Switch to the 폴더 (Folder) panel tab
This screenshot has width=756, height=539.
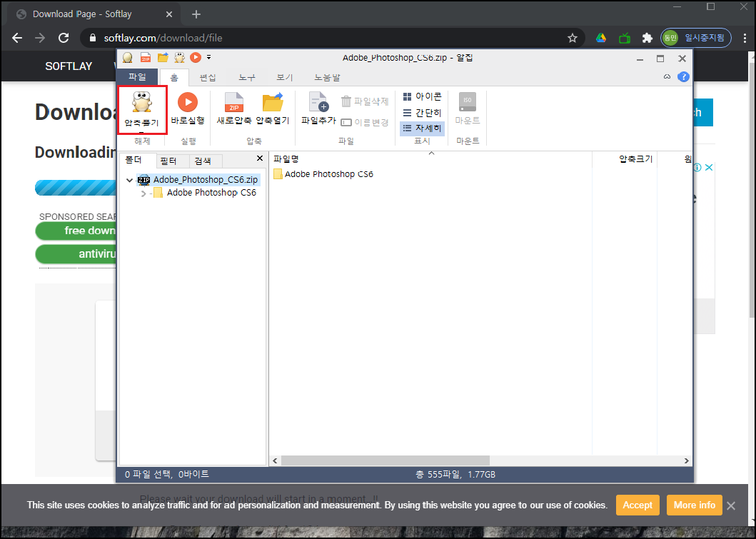click(x=137, y=160)
